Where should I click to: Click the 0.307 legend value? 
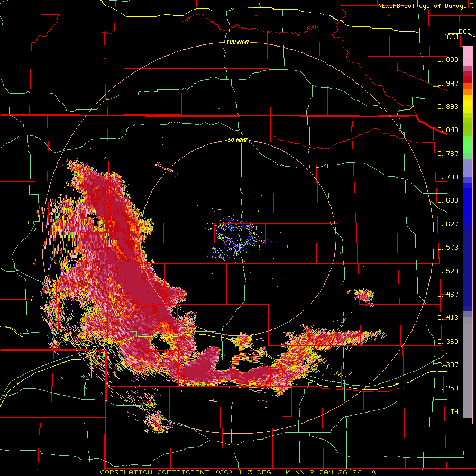pyautogui.click(x=448, y=365)
